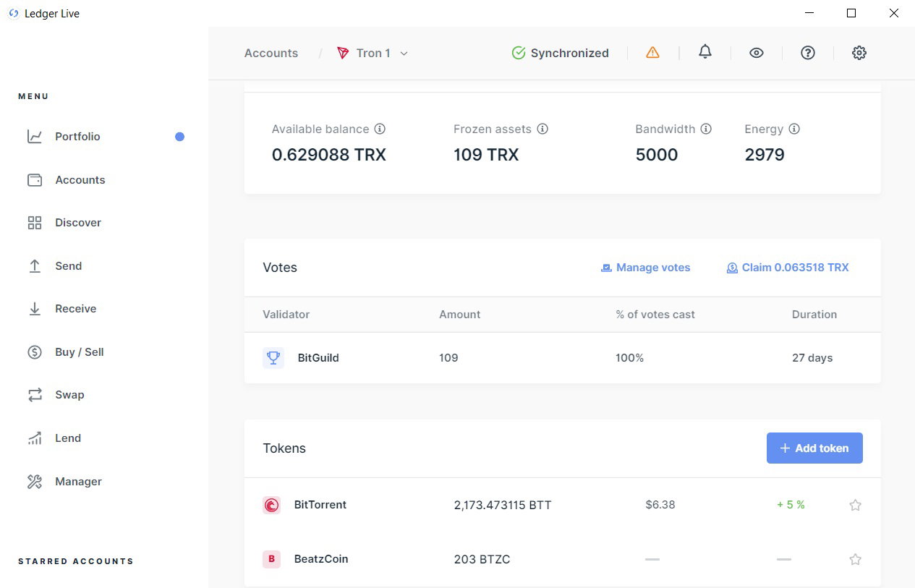915x588 pixels.
Task: Open the BeatzCoin token row name
Action: pyautogui.click(x=321, y=559)
